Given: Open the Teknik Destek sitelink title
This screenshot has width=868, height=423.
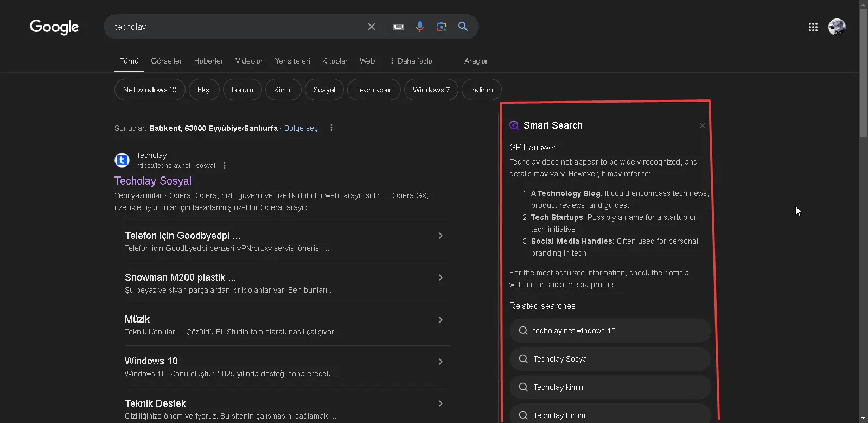Looking at the screenshot, I should click(x=156, y=403).
